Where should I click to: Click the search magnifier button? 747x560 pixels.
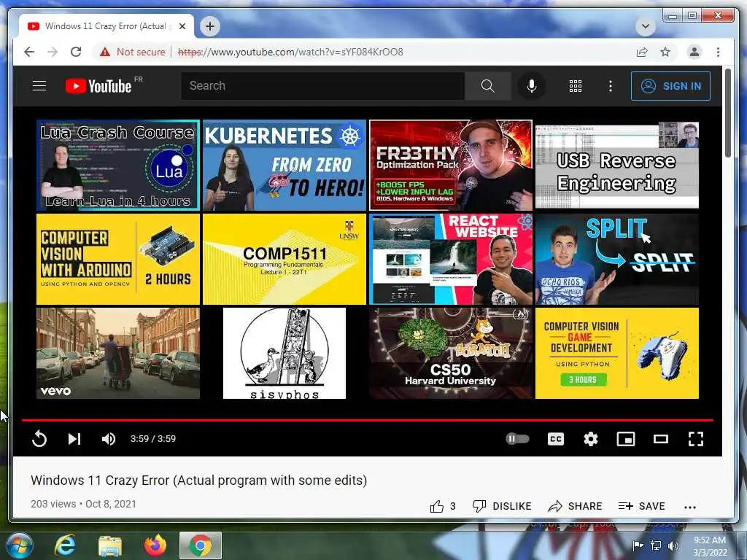(487, 86)
